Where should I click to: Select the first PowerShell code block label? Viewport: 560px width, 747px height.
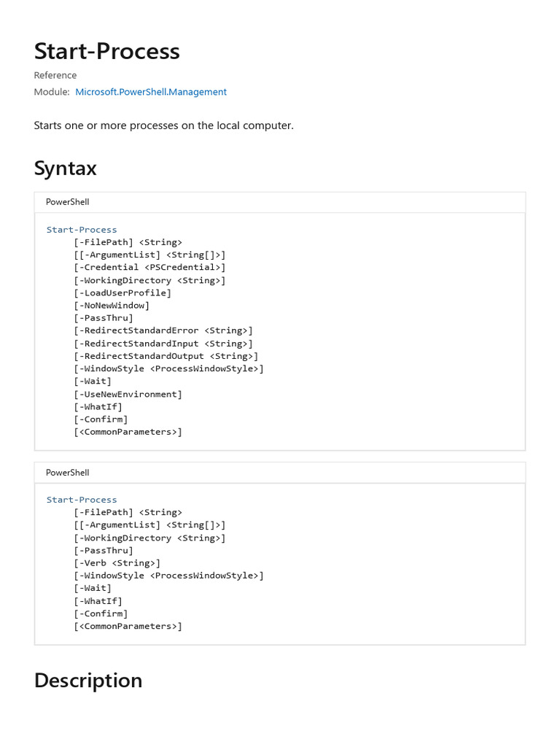pos(67,202)
